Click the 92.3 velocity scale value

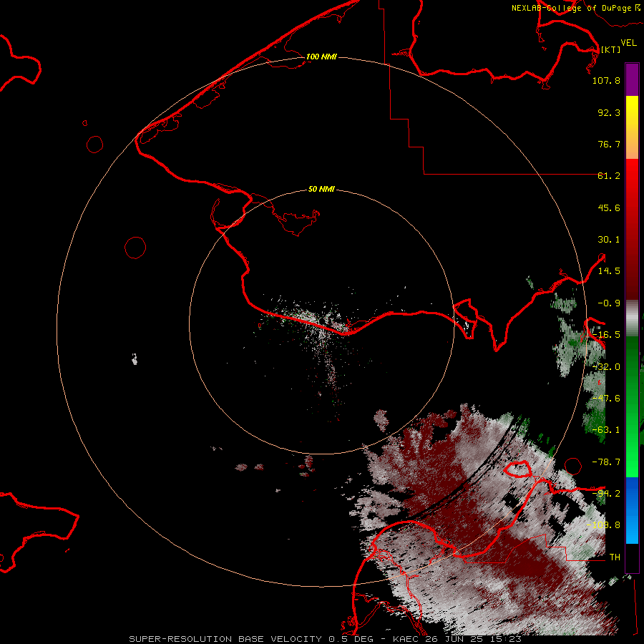pyautogui.click(x=609, y=112)
